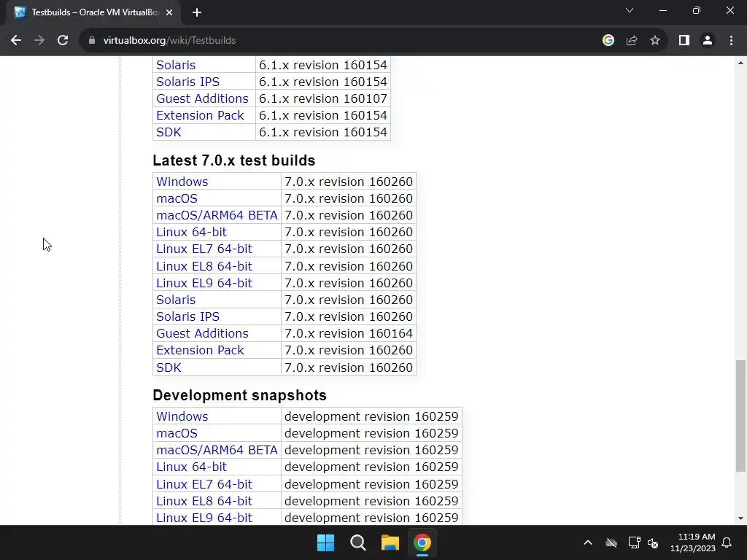Image resolution: width=747 pixels, height=560 pixels.
Task: Download the 7.0.x Windows test build
Action: (x=182, y=182)
